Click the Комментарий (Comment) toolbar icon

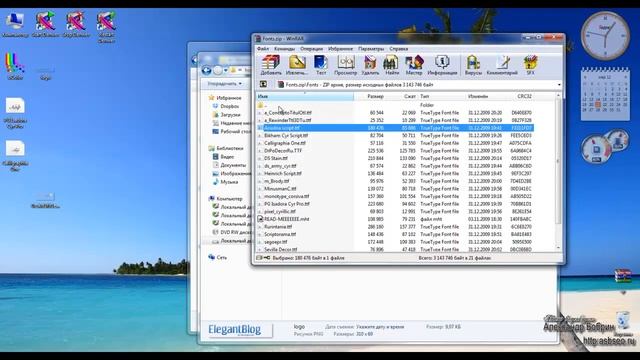502,65
